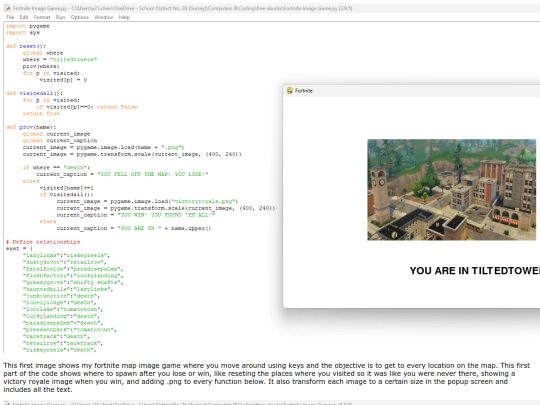Open the Format menu
Screen dimensions: 540x405
(x=42, y=17)
